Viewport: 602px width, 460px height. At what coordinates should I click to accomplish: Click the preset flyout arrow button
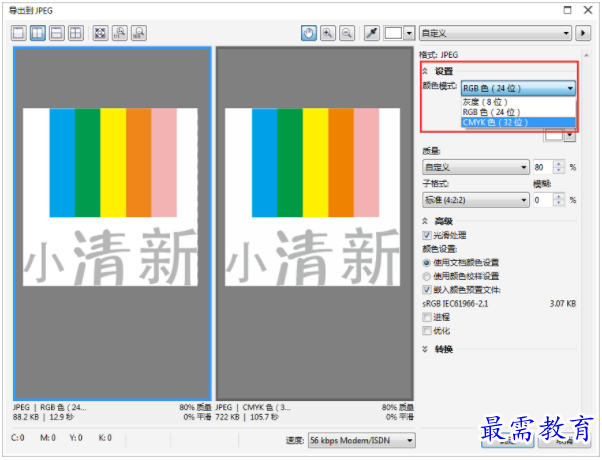[583, 33]
